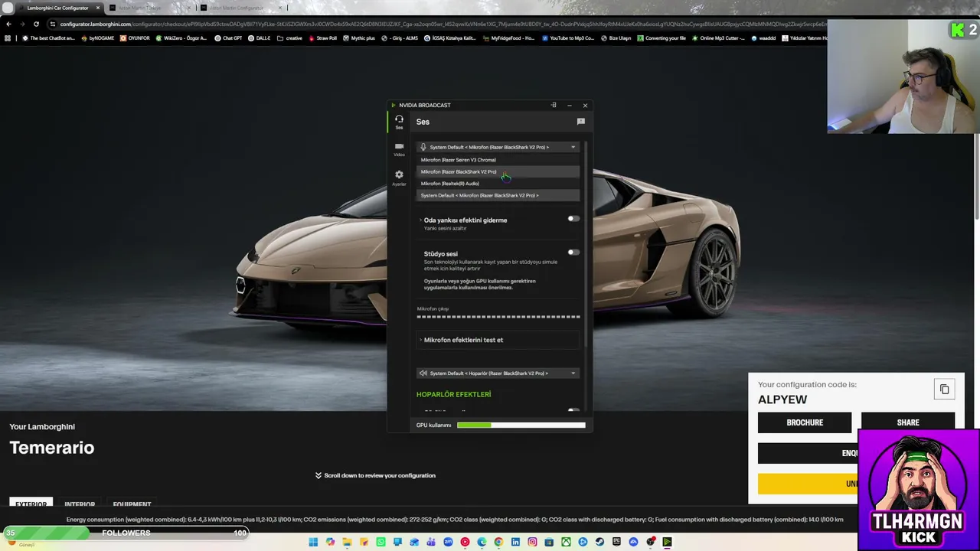Open EA app from the taskbar
Image resolution: width=980 pixels, height=551 pixels.
pos(633,542)
